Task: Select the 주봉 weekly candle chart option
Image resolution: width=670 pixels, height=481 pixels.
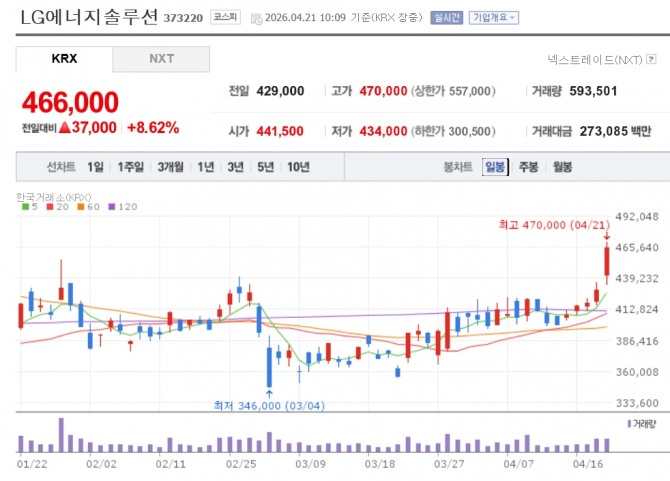Action: click(529, 167)
